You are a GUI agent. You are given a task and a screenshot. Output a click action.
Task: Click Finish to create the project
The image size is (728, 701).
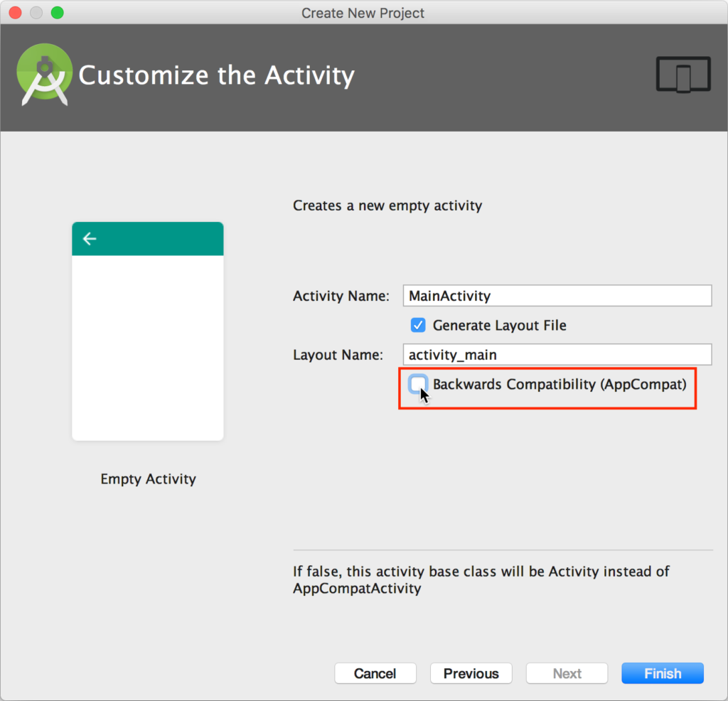(663, 673)
